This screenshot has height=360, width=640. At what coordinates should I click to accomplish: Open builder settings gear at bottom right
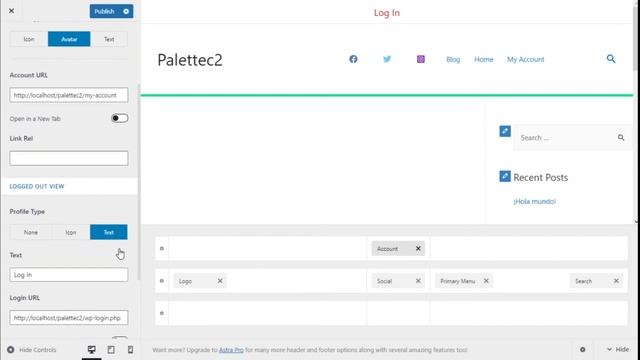coord(582,350)
